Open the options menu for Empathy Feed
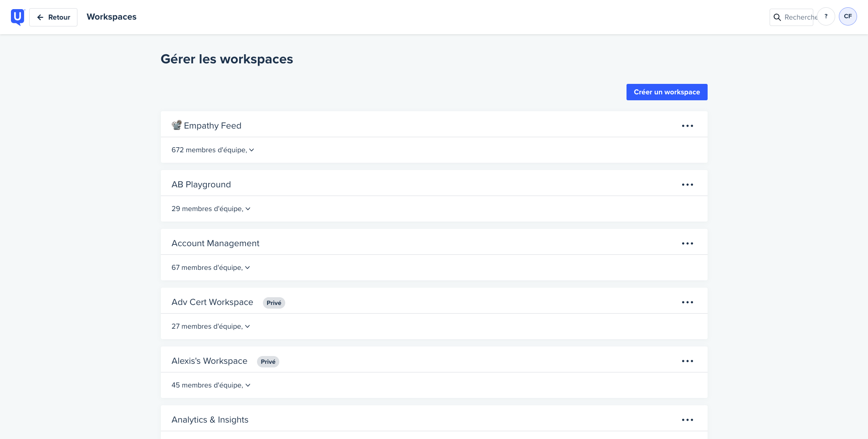 pyautogui.click(x=688, y=125)
